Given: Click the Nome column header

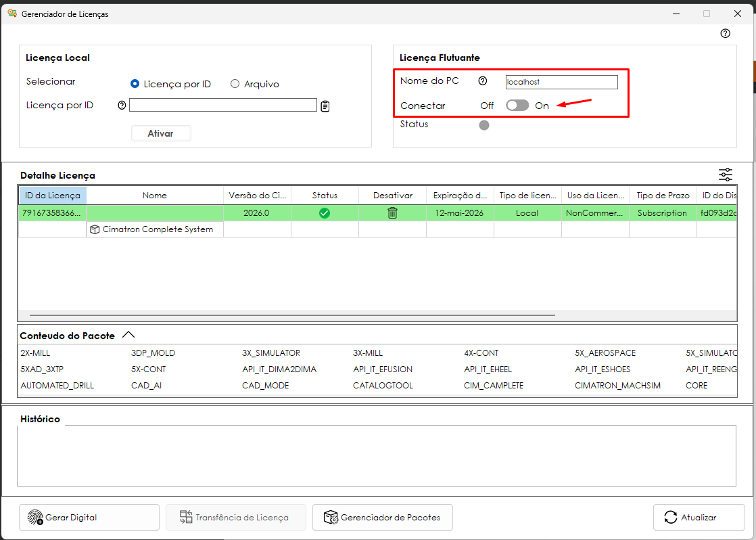Looking at the screenshot, I should pos(155,196).
